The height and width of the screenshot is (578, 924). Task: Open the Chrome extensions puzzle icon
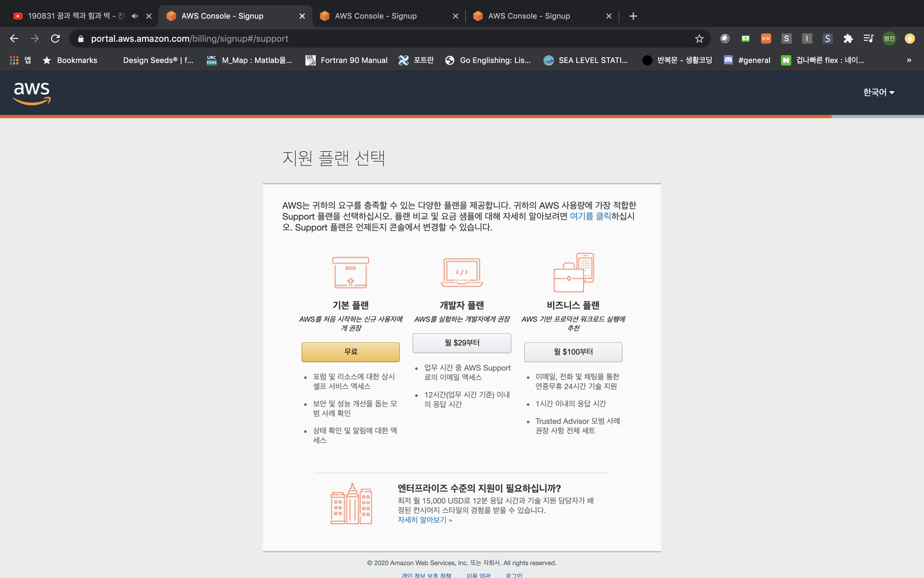click(x=848, y=39)
